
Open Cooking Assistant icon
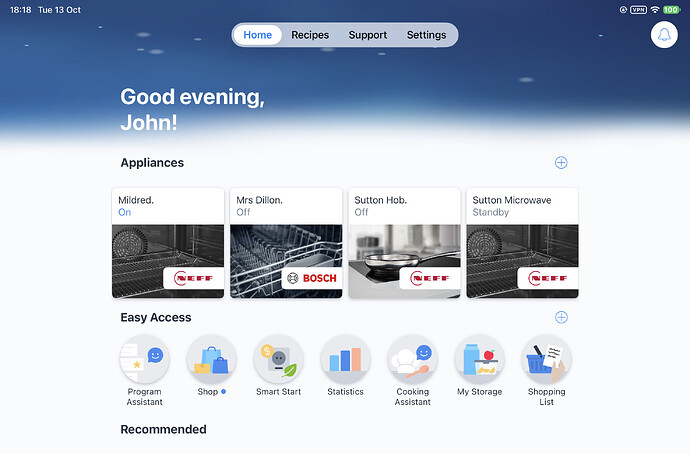(x=412, y=360)
